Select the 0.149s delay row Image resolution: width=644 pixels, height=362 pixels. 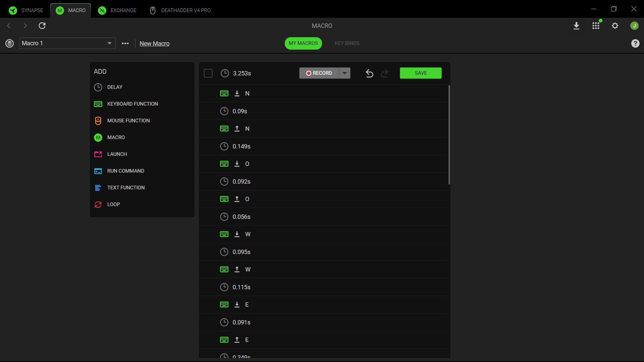coord(323,146)
